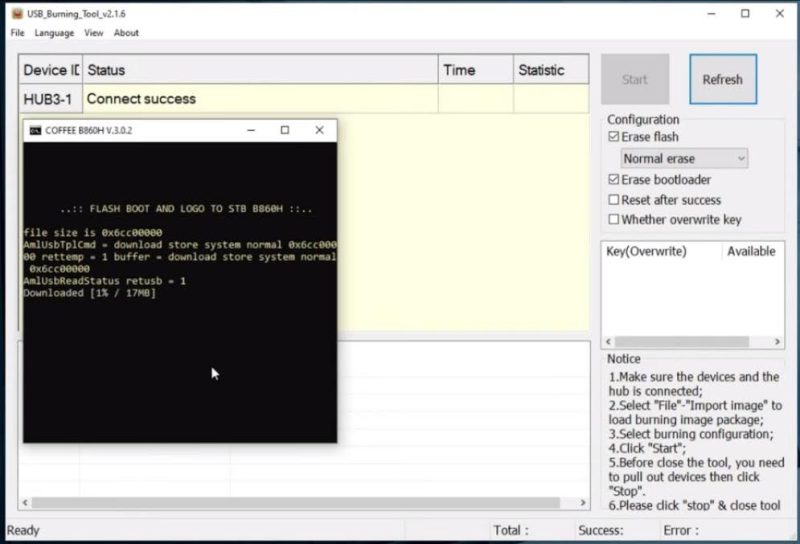Viewport: 800px width, 544px height.
Task: Click the Error status bar entry
Action: 681,531
